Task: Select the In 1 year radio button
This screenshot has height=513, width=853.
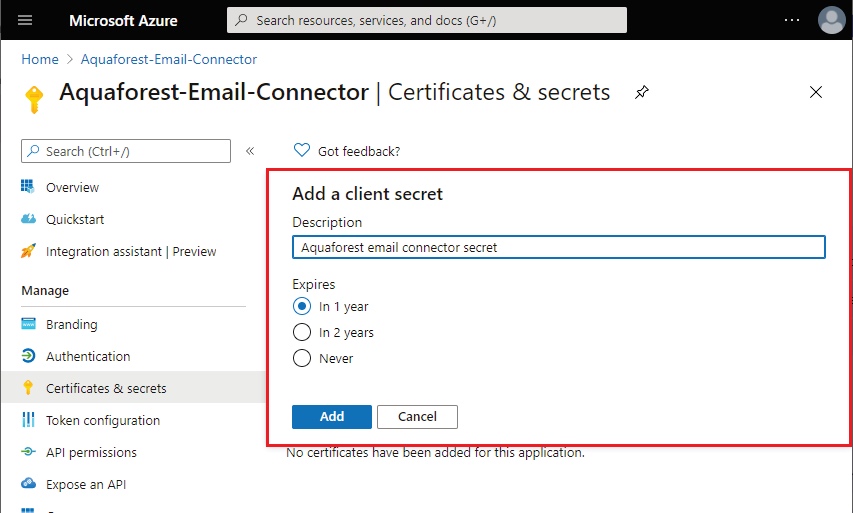Action: [x=302, y=306]
